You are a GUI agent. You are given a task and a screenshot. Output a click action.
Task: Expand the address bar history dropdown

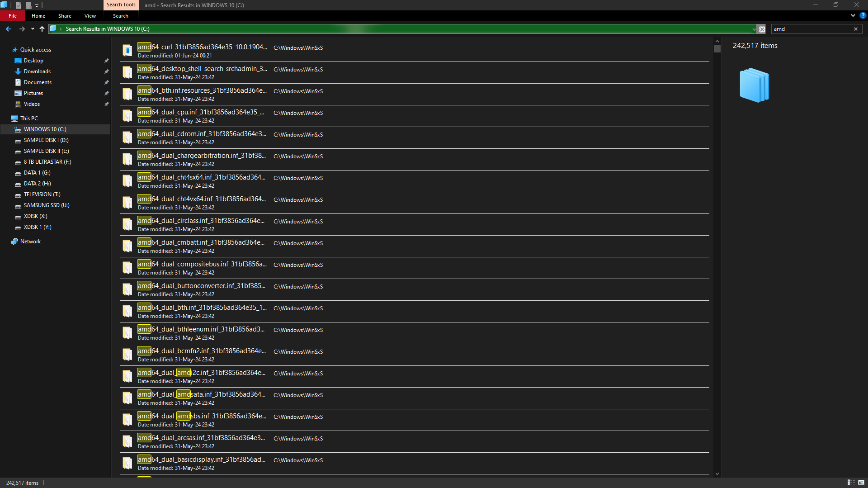tap(754, 29)
